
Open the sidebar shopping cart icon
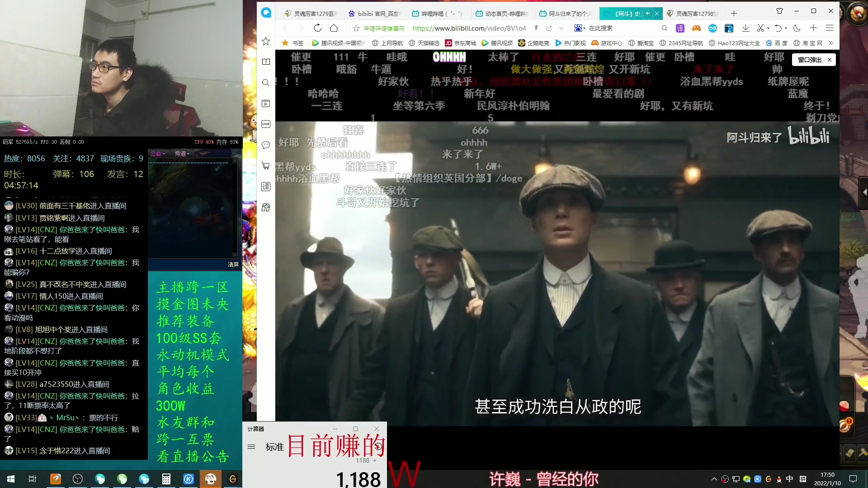(x=266, y=166)
